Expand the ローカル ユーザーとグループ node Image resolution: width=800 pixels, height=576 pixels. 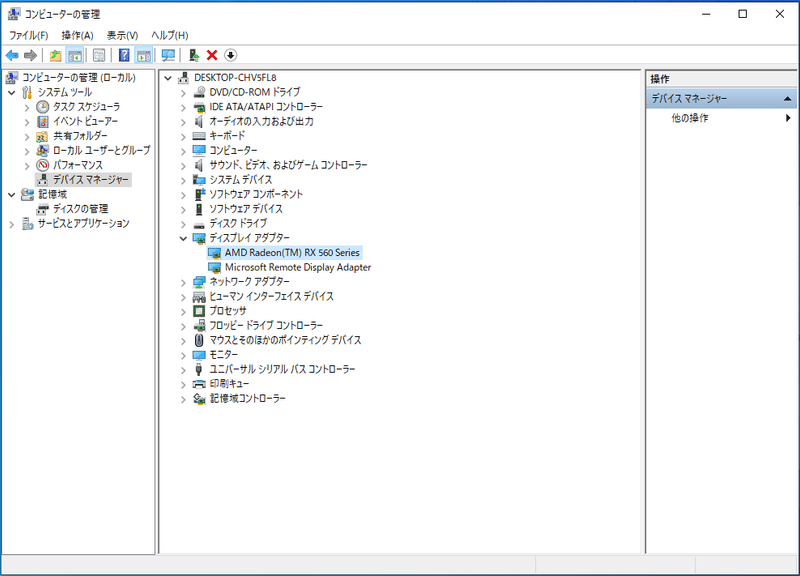27,151
